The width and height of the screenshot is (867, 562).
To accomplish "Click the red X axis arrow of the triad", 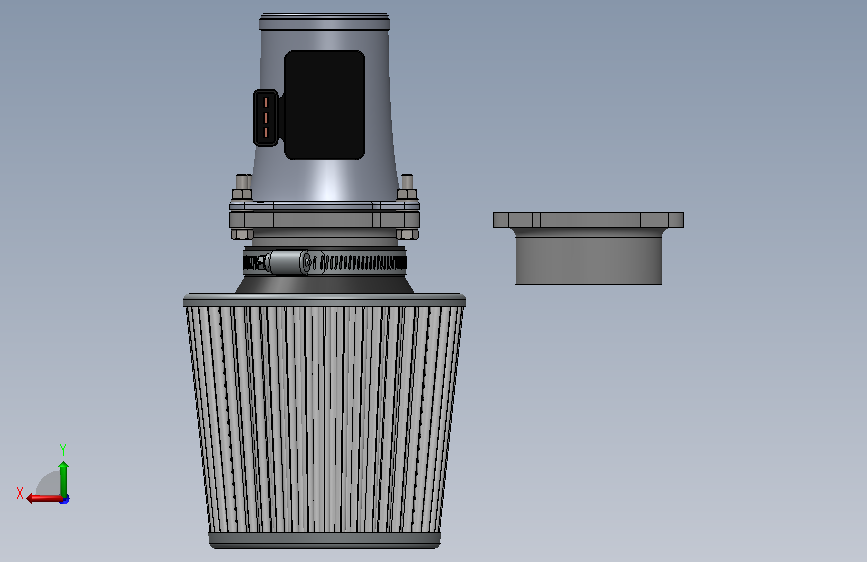I will [x=44, y=499].
